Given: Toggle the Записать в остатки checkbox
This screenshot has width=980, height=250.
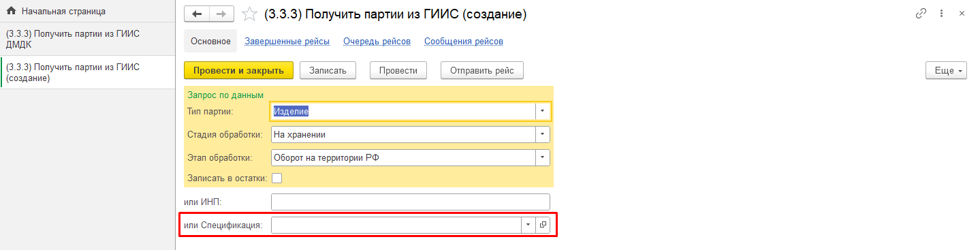Looking at the screenshot, I should (x=276, y=178).
